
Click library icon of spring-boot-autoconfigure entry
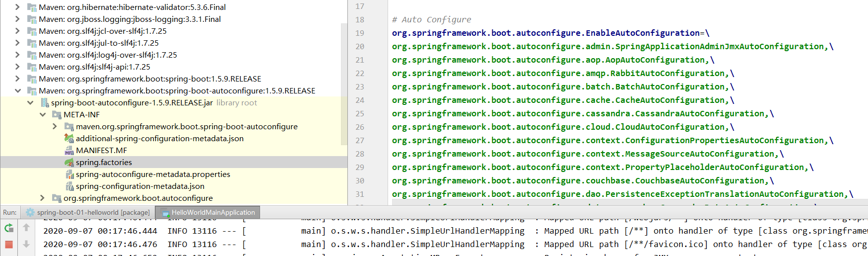click(x=32, y=91)
